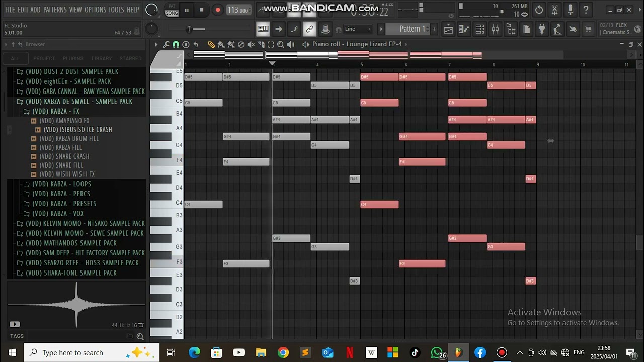Open the Line snap dropdown
The width and height of the screenshot is (644, 362).
point(358,29)
